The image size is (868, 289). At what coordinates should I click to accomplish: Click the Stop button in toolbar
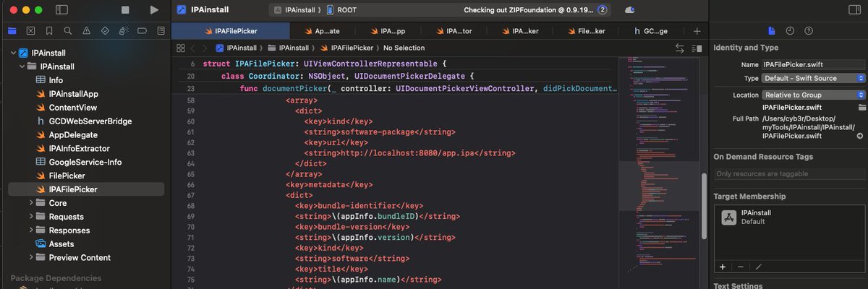(x=125, y=10)
